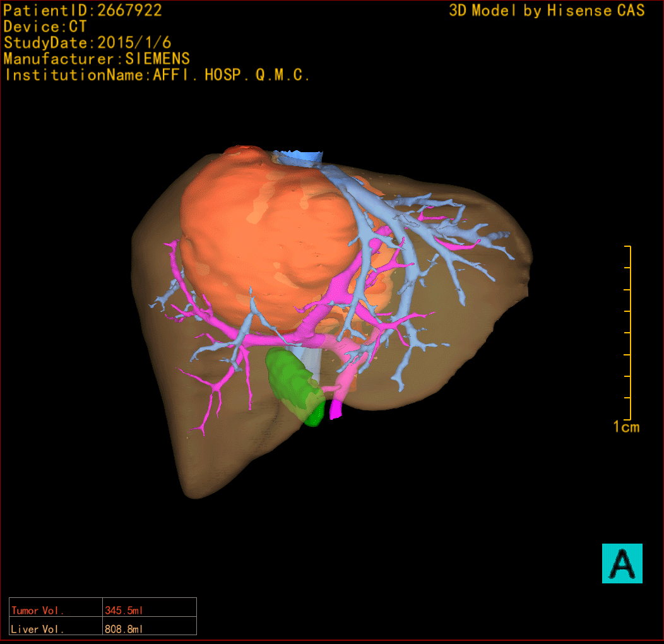Click the Device:CT label

(x=45, y=27)
